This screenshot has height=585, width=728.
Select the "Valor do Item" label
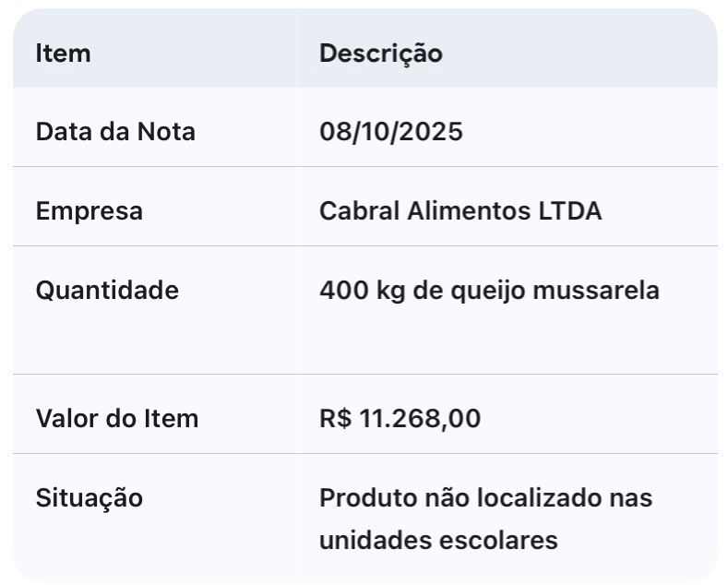pos(116,419)
